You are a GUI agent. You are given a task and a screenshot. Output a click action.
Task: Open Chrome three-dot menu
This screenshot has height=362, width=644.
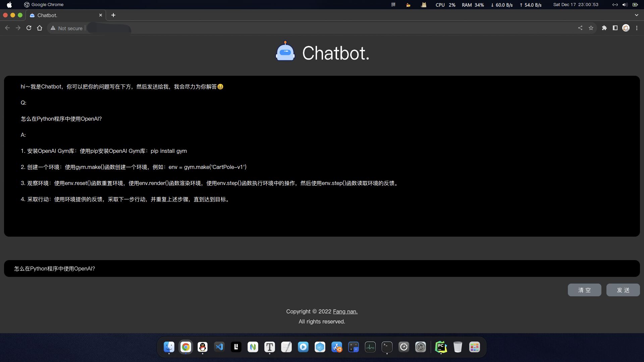click(637, 28)
